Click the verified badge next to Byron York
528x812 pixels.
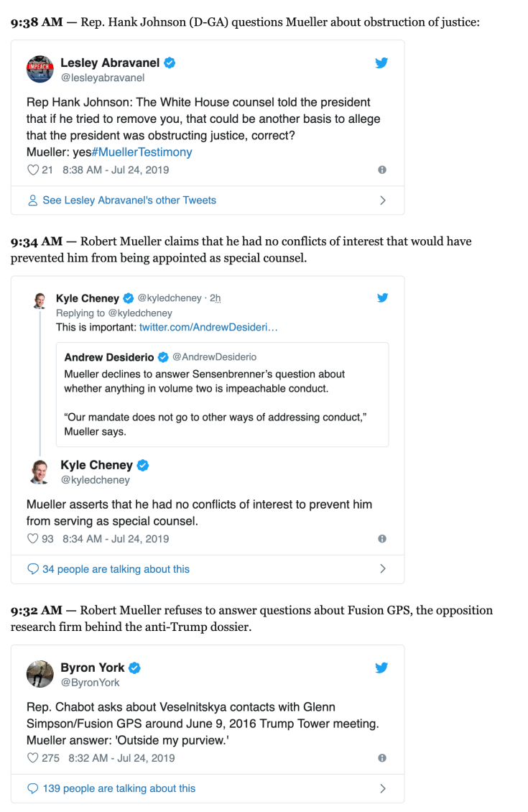coord(134,667)
